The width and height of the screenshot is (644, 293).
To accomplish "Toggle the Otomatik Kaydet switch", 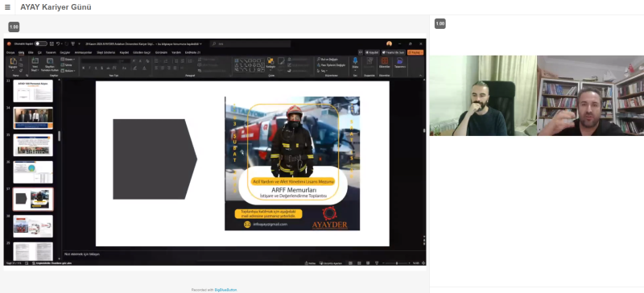I will [x=41, y=43].
